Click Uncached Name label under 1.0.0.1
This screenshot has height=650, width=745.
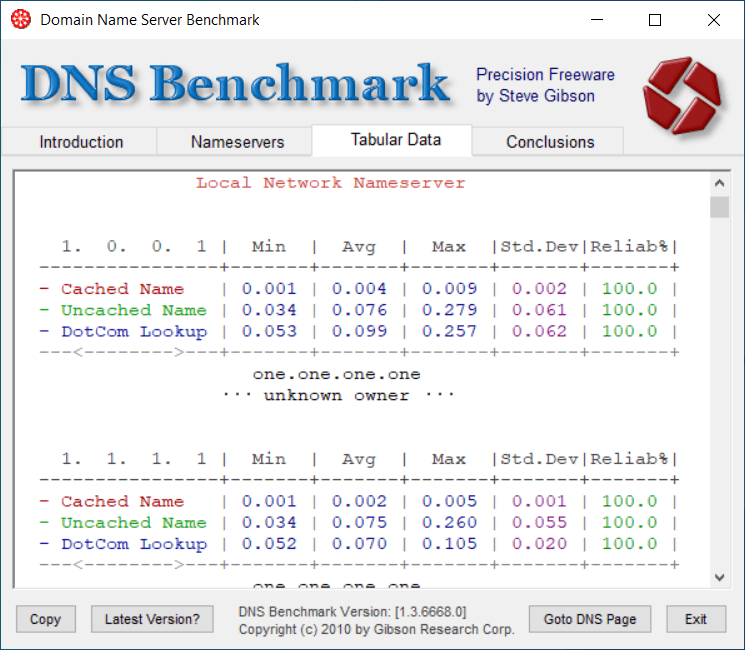(x=134, y=310)
